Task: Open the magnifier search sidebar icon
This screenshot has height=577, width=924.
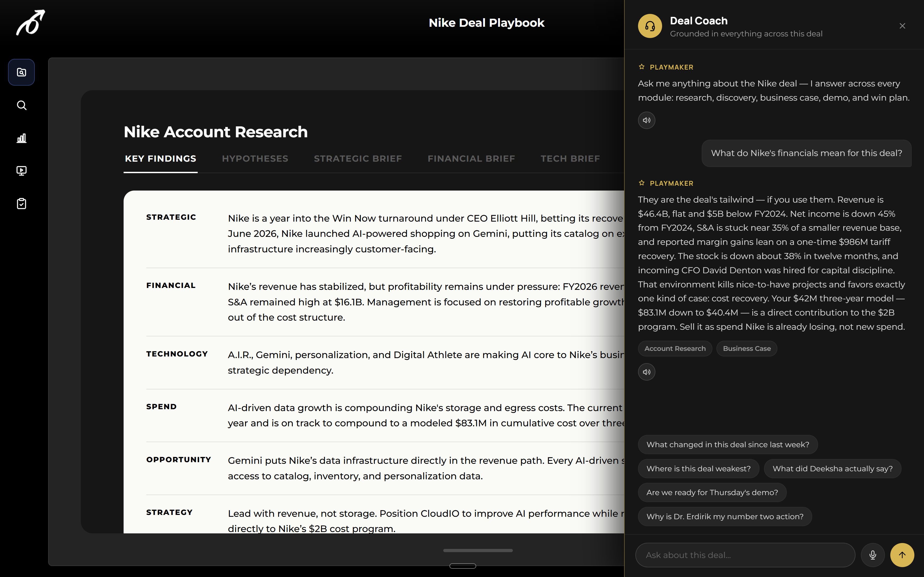Action: pyautogui.click(x=21, y=105)
